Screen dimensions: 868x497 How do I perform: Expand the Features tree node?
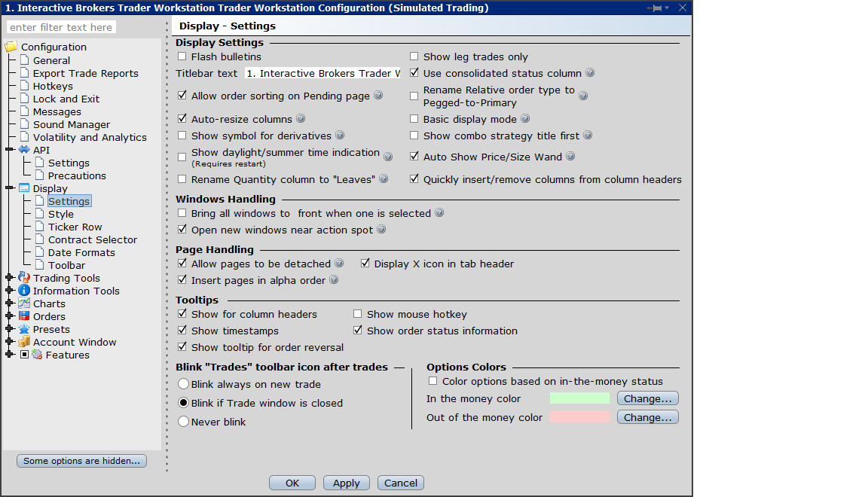coord(9,354)
